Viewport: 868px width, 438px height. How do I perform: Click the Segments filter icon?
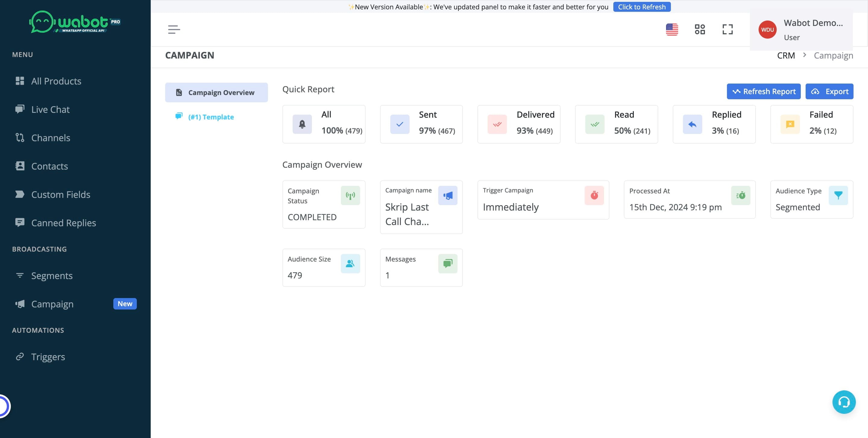[x=20, y=275]
